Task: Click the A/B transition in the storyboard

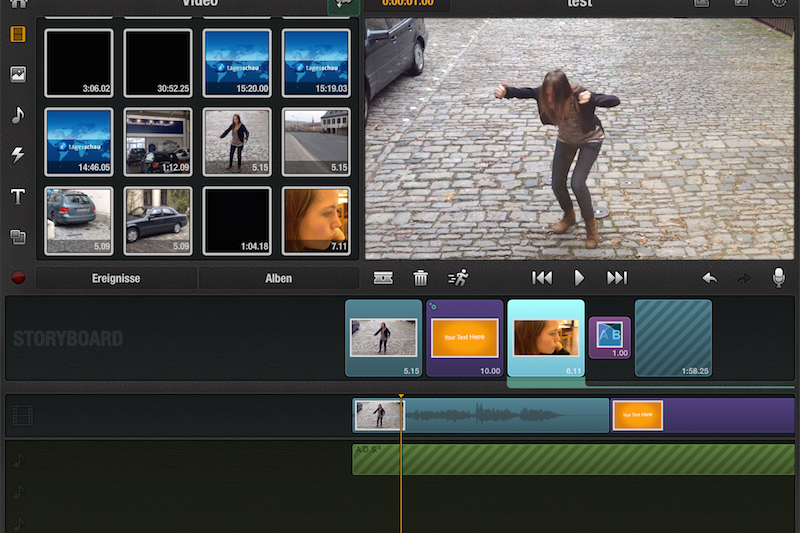Action: pyautogui.click(x=609, y=337)
